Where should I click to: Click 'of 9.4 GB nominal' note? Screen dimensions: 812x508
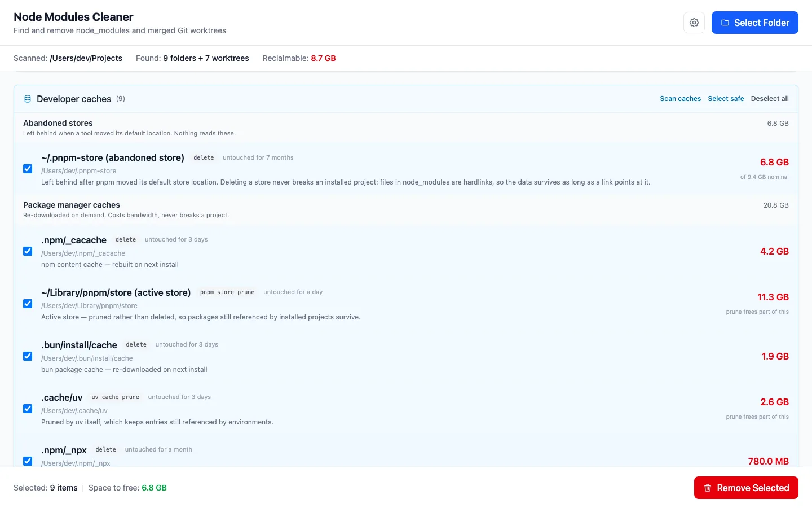(x=765, y=177)
